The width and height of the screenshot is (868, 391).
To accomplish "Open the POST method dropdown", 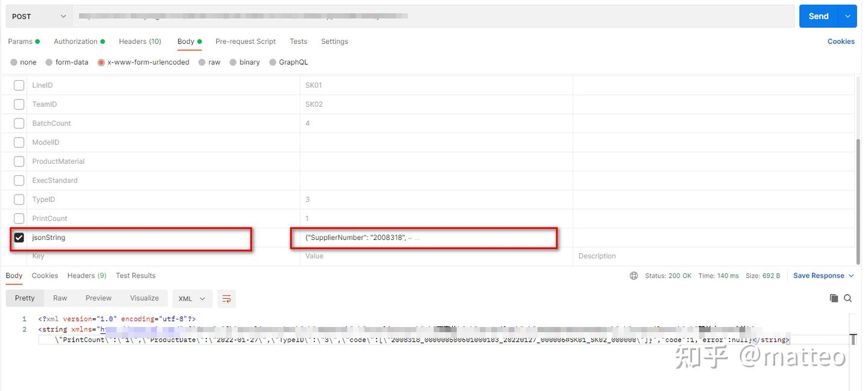I will [37, 15].
